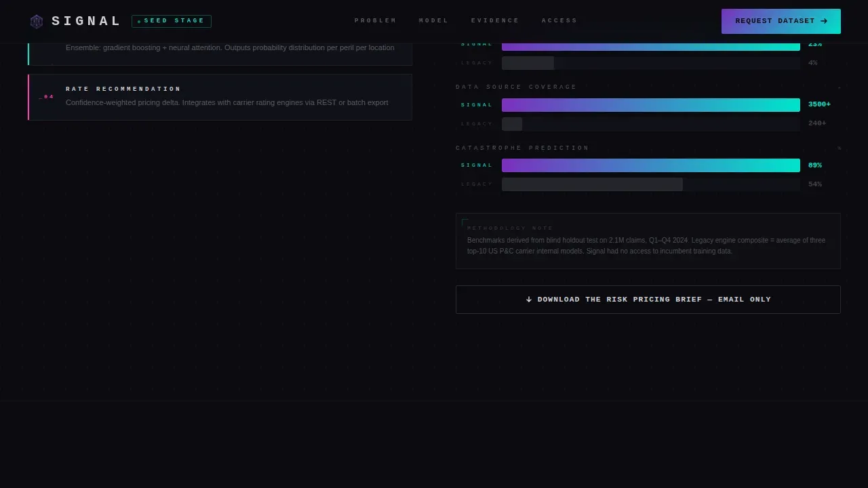868x488 pixels.
Task: Click the 89% value label
Action: point(815,165)
